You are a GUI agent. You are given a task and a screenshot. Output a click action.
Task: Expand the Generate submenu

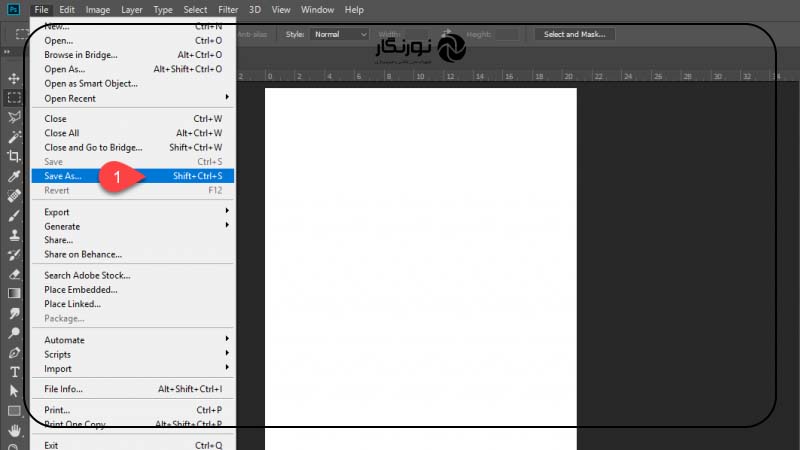coord(133,226)
